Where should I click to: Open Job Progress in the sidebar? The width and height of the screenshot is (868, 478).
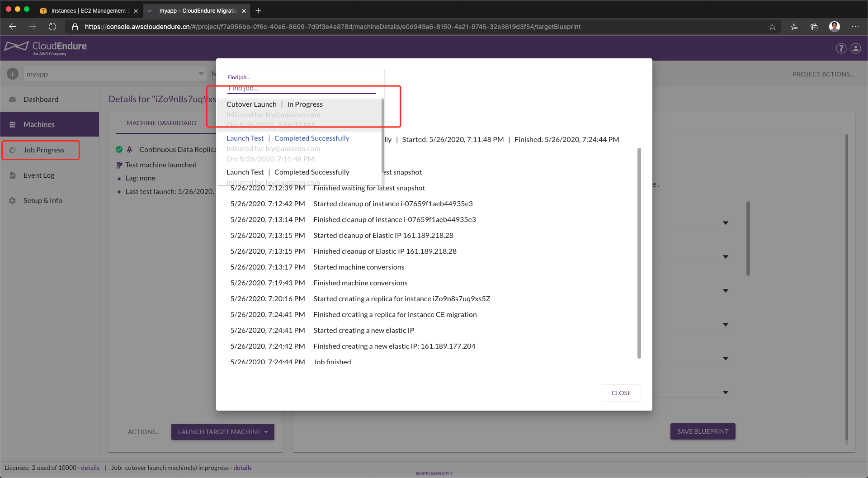43,150
